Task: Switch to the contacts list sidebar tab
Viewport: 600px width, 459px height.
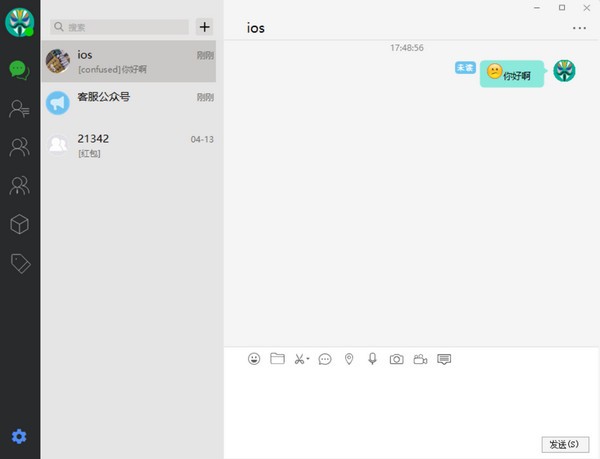Action: [19, 109]
